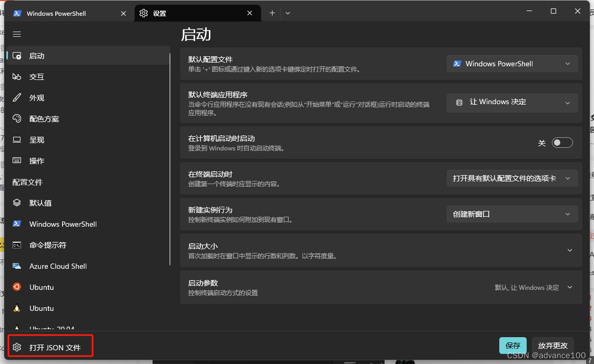Click the 呈现 rendering monitor icon

17,140
